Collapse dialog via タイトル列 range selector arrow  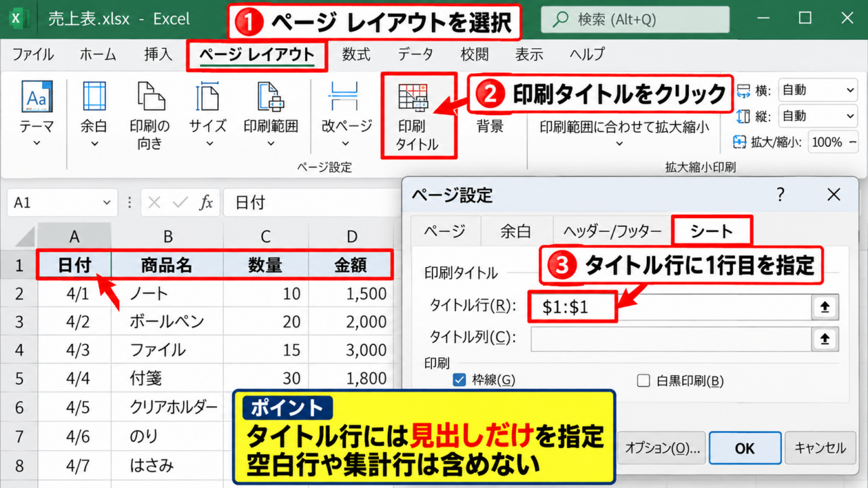pos(825,338)
